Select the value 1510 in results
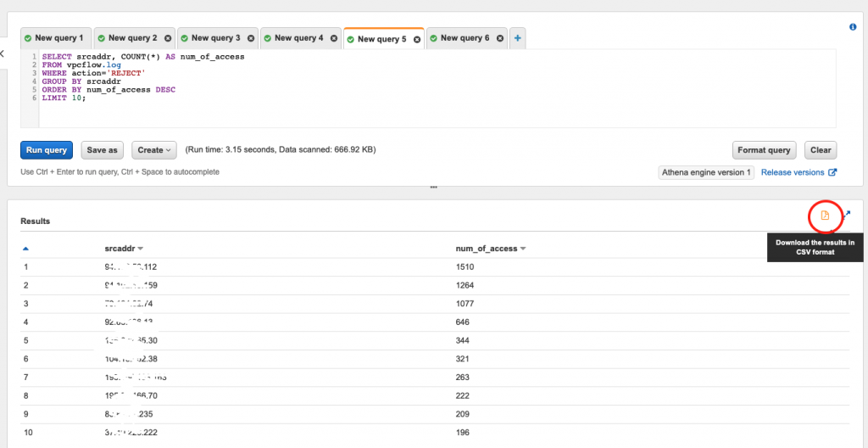The image size is (868, 448). click(464, 267)
